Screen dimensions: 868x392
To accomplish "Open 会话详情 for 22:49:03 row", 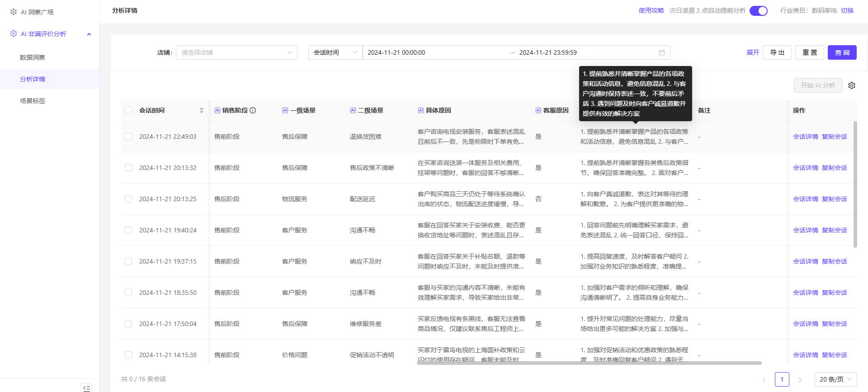I will 805,137.
